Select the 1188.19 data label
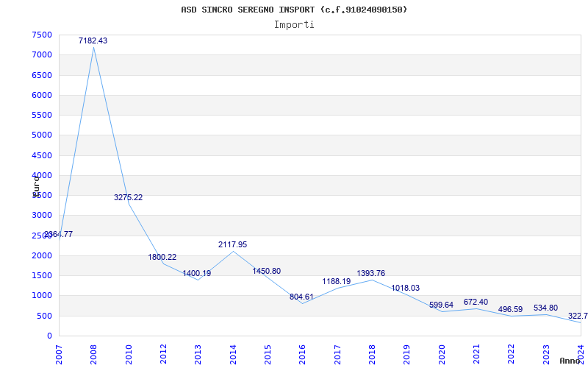This screenshot has height=368, width=588. click(337, 281)
